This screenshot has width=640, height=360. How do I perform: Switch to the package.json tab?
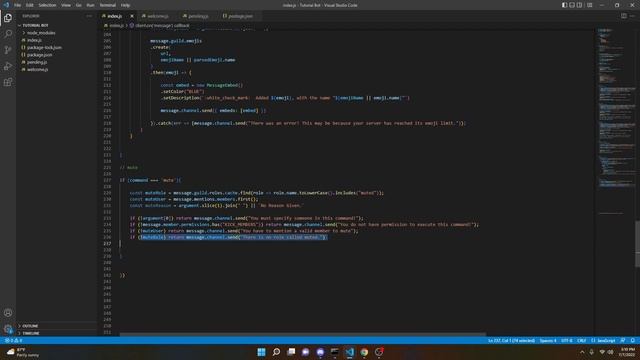pyautogui.click(x=240, y=16)
